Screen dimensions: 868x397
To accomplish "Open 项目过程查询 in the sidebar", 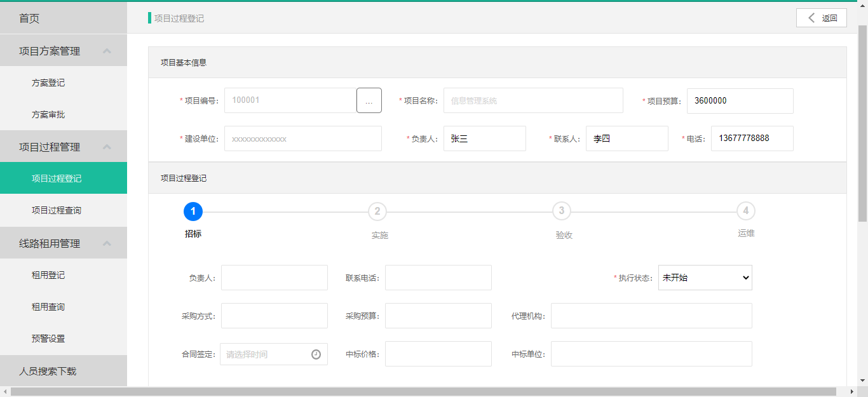I will click(x=64, y=210).
